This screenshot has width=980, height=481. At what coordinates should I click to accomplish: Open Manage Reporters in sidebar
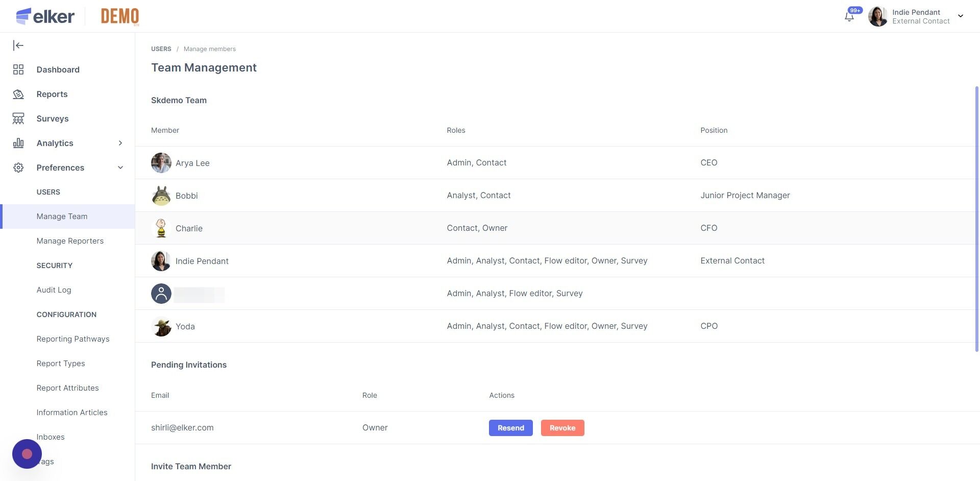tap(70, 241)
